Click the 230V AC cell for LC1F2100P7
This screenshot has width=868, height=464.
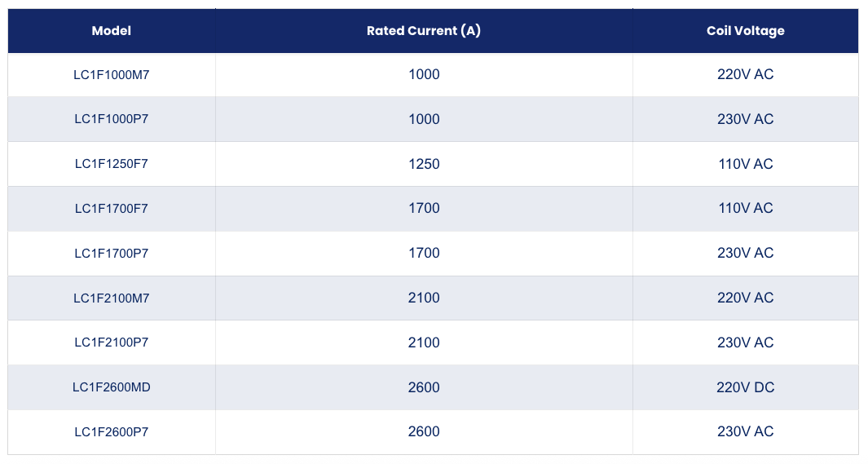[x=746, y=342]
